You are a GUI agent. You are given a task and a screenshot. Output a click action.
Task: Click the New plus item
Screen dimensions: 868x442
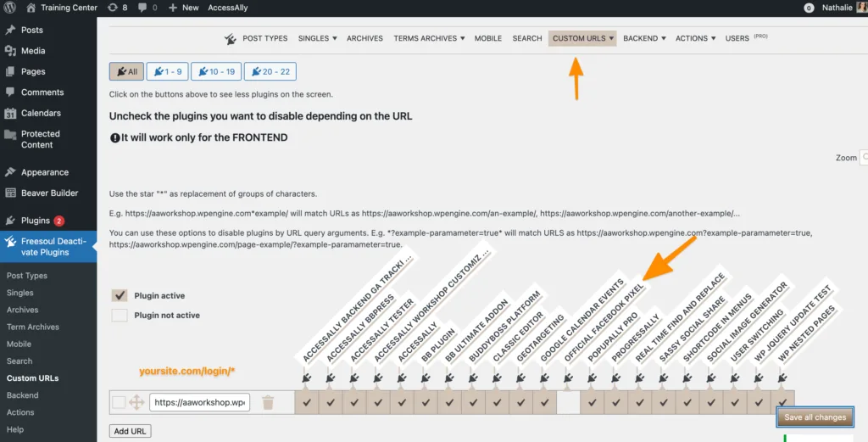coord(183,8)
